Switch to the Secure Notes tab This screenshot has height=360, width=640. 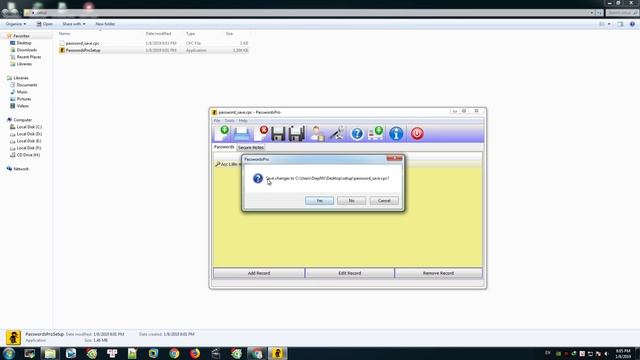251,147
